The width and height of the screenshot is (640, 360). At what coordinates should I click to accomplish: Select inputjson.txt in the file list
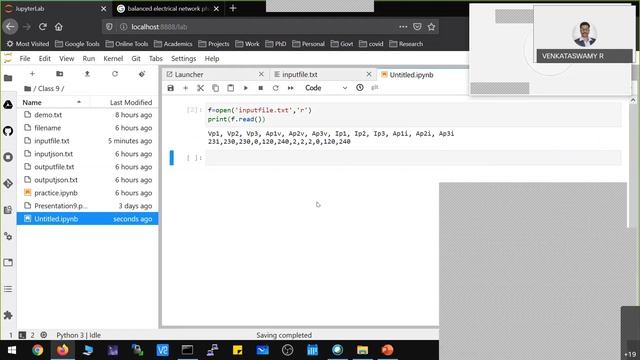pyautogui.click(x=87, y=154)
